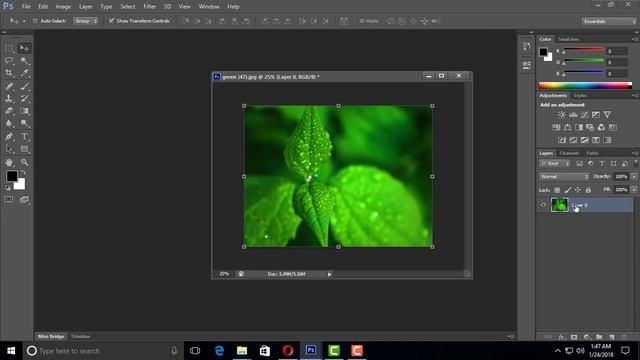Hide Layer 0 with the eye icon
The height and width of the screenshot is (360, 640).
(x=543, y=205)
